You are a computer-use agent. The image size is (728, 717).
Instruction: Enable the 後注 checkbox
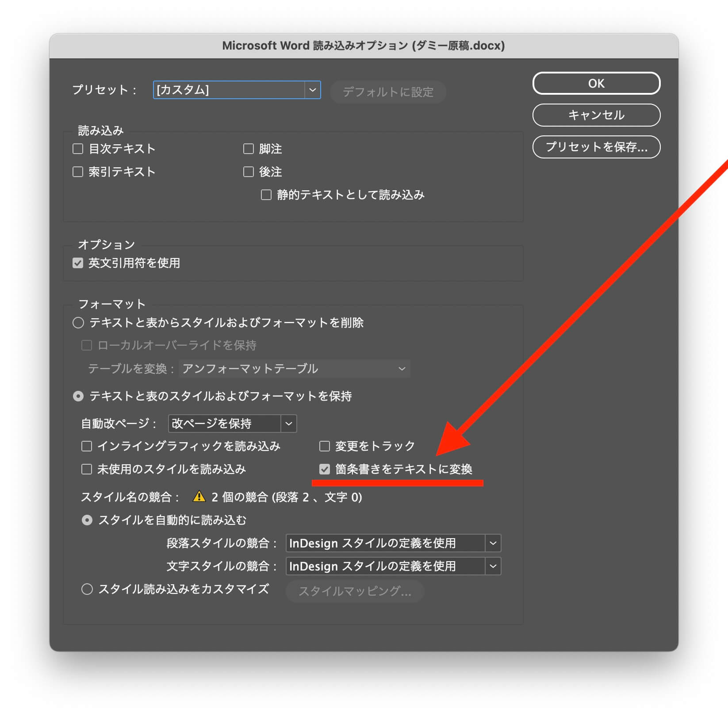[249, 172]
